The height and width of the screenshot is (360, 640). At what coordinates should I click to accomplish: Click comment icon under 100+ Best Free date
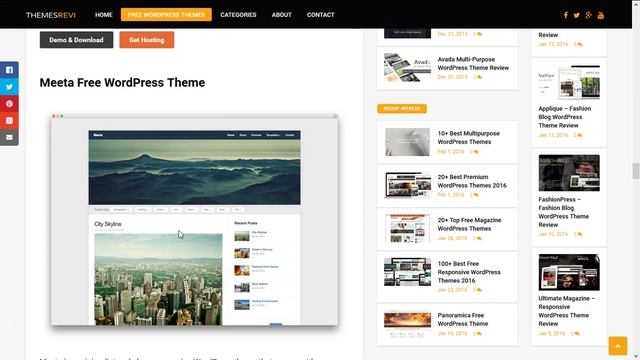[477, 290]
